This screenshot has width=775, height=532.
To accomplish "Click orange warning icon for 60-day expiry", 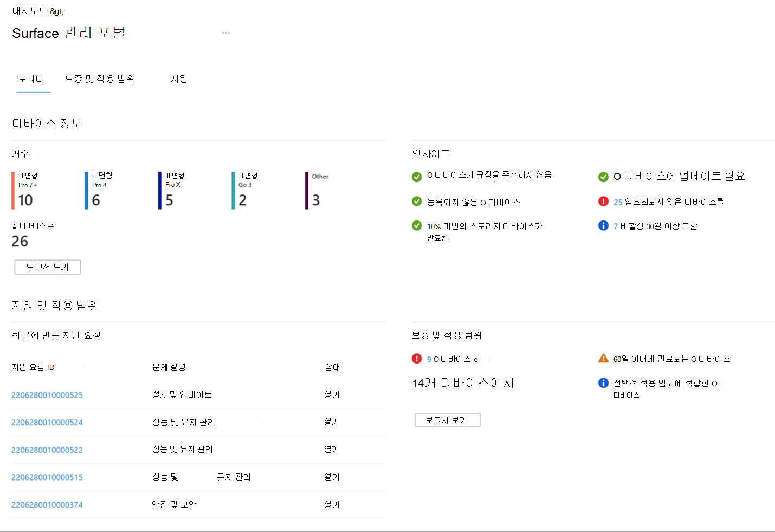I will point(603,358).
